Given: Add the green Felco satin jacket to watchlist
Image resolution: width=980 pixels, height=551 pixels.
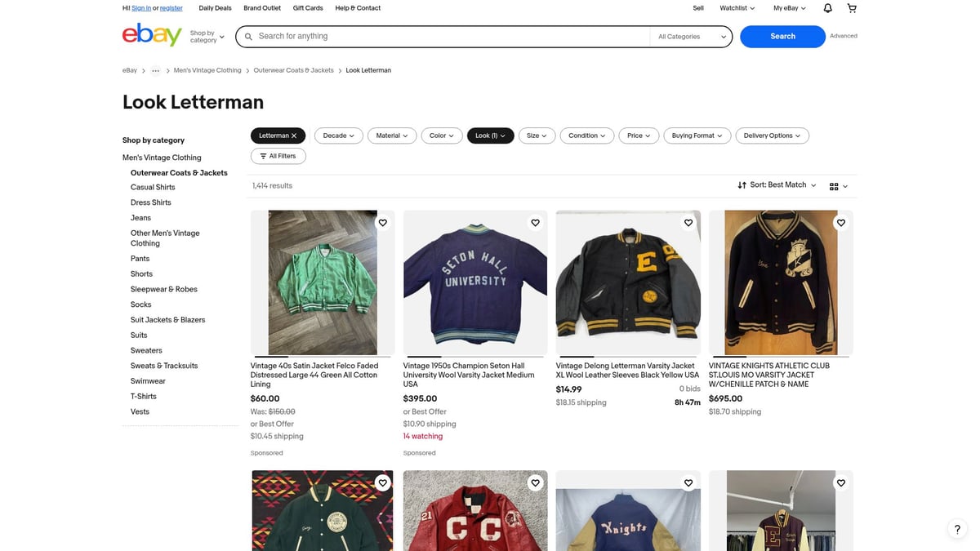Looking at the screenshot, I should pyautogui.click(x=382, y=222).
